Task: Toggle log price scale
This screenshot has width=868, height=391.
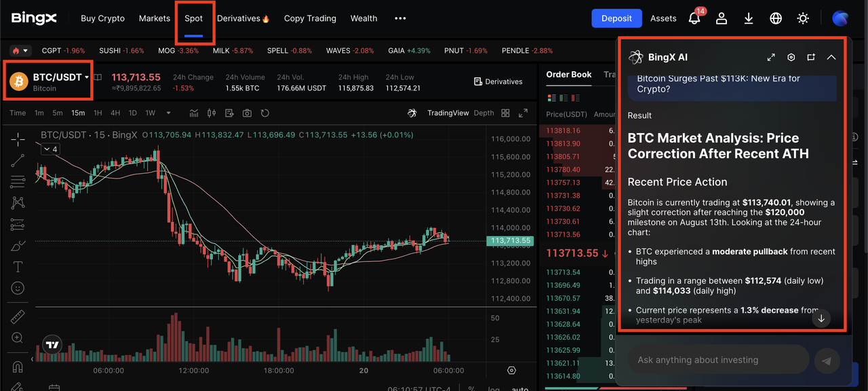Action: click(494, 390)
